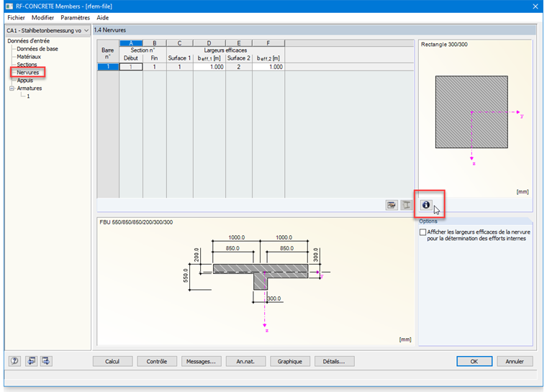This screenshot has height=392, width=547.
Task: Select the Données d'entrée tree root
Action: point(29,41)
